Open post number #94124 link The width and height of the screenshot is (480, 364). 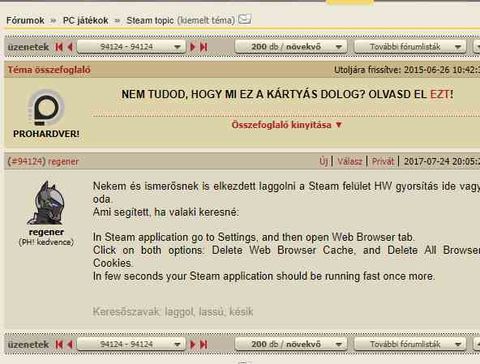tap(26, 162)
